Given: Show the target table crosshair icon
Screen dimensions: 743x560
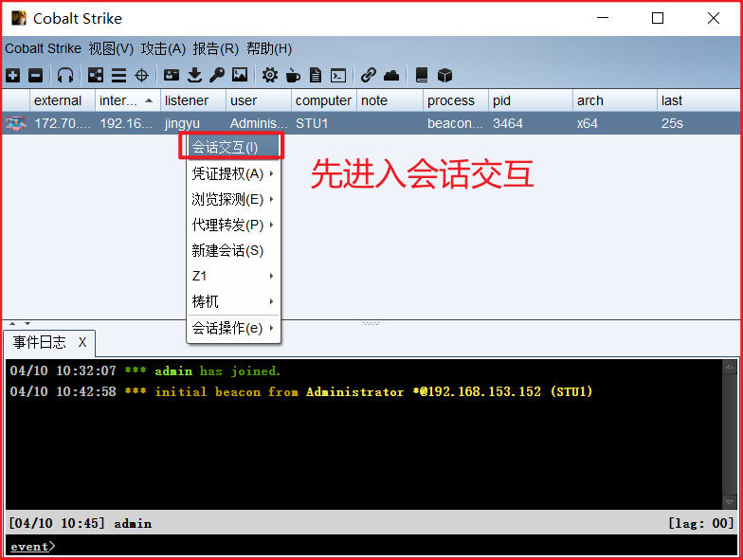Looking at the screenshot, I should pos(141,75).
